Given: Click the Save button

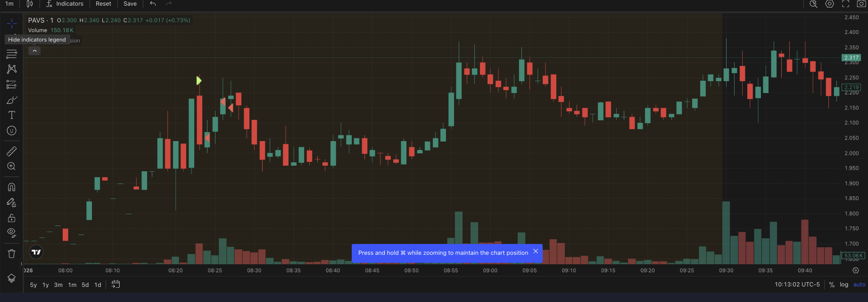Looking at the screenshot, I should click(130, 4).
